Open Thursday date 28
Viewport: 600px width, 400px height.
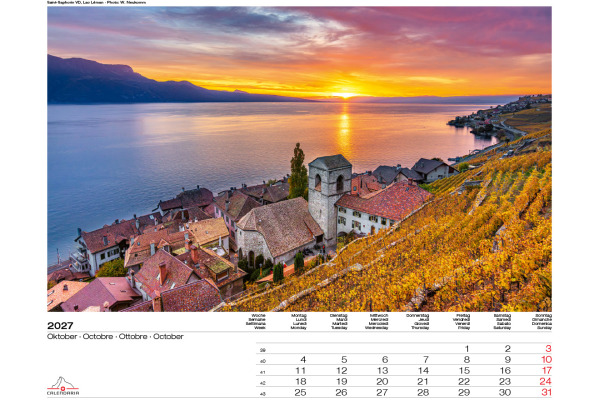coord(423,393)
